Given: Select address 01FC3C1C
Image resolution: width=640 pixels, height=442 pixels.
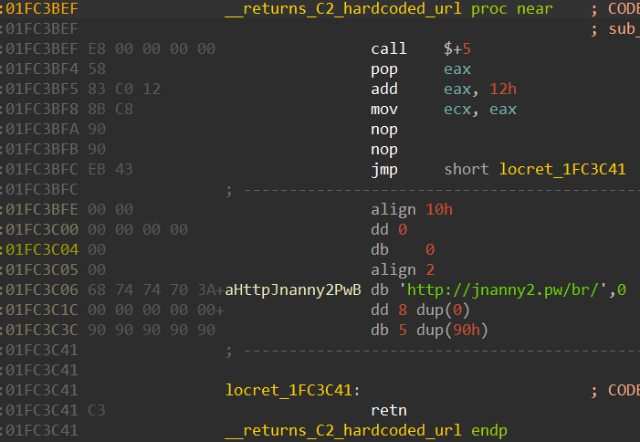Looking at the screenshot, I should [42, 310].
